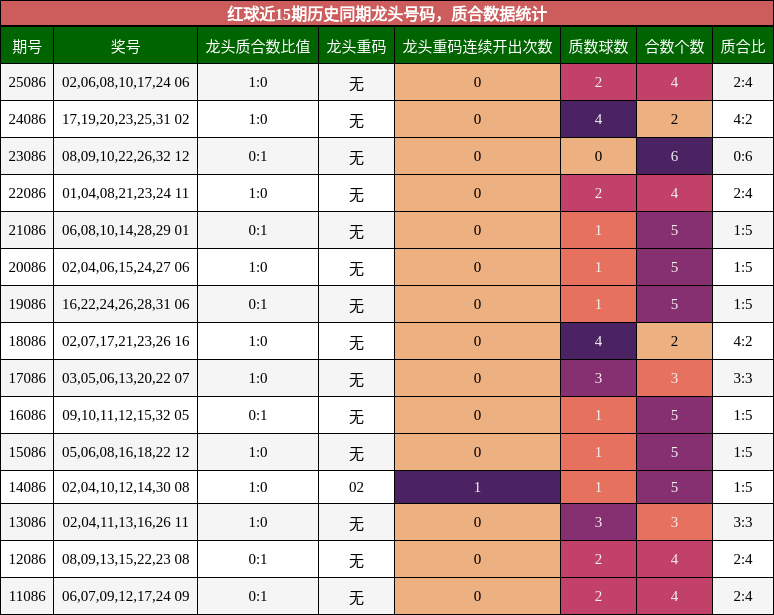Image resolution: width=774 pixels, height=615 pixels.
Task: Click the 龙头重码 column header
Action: (356, 46)
